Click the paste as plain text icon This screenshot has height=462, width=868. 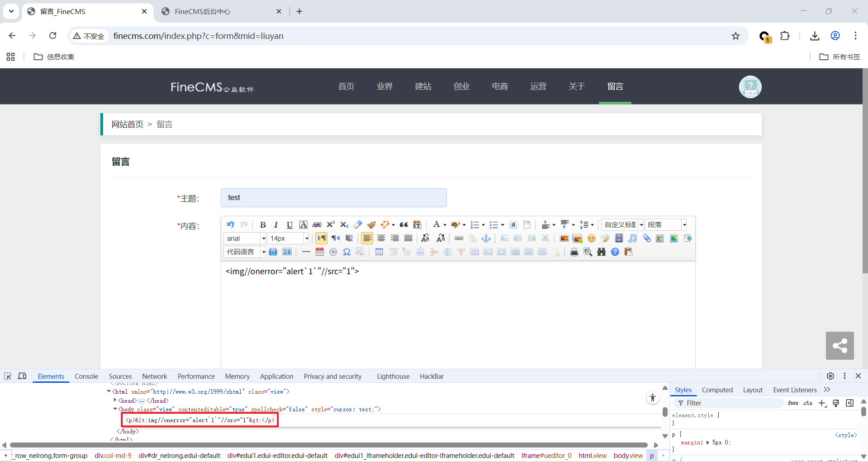[x=417, y=224]
